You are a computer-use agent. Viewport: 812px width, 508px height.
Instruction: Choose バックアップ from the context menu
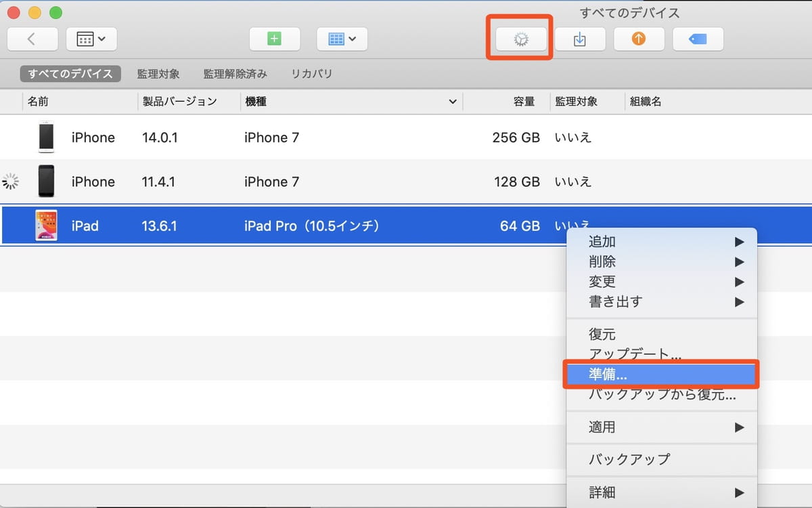pos(661,459)
